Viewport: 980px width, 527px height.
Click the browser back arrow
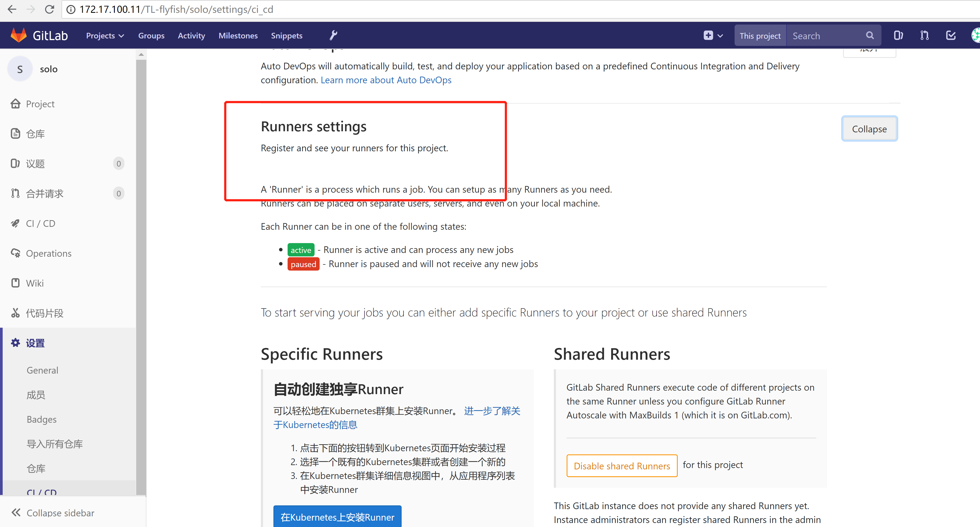coord(12,9)
